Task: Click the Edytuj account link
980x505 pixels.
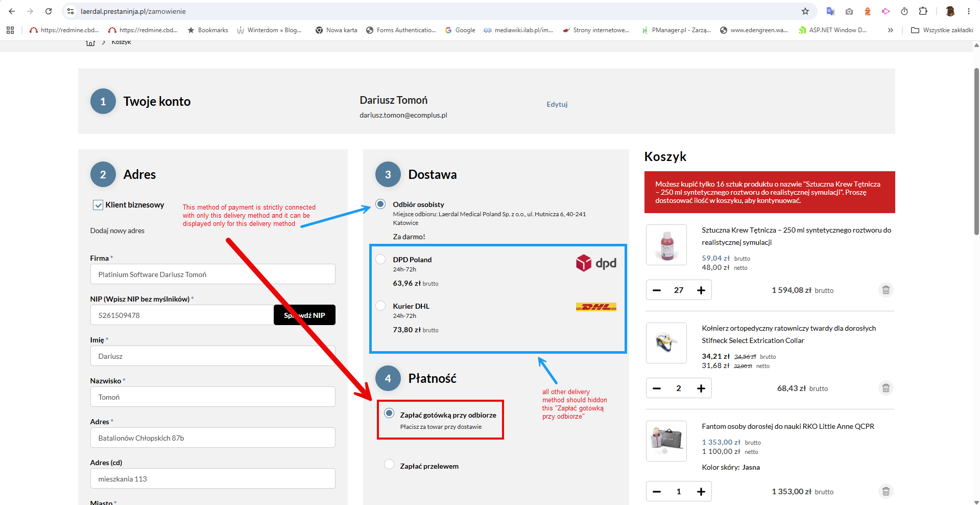Action: coord(557,104)
